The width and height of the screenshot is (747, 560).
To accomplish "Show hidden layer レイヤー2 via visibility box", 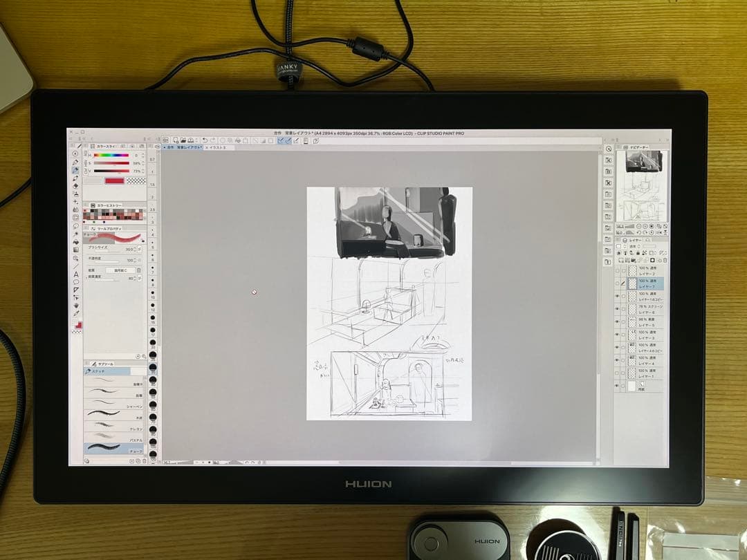I will [x=617, y=270].
